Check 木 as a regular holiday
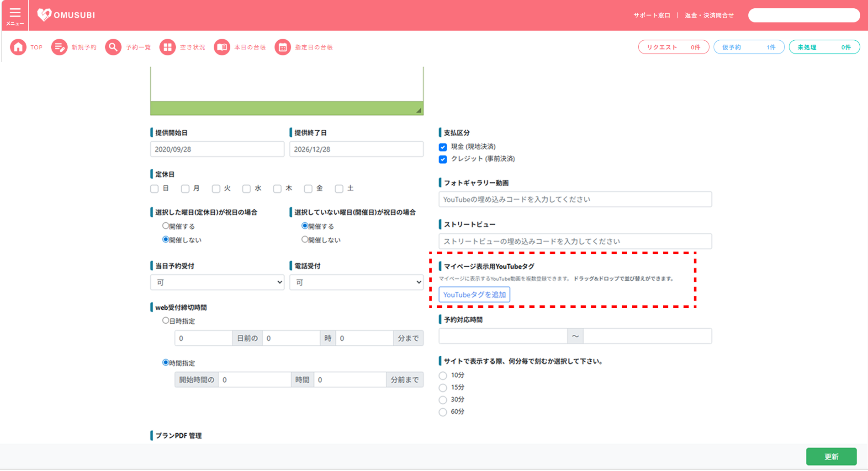Screen dimensions: 868x471 pyautogui.click(x=277, y=189)
